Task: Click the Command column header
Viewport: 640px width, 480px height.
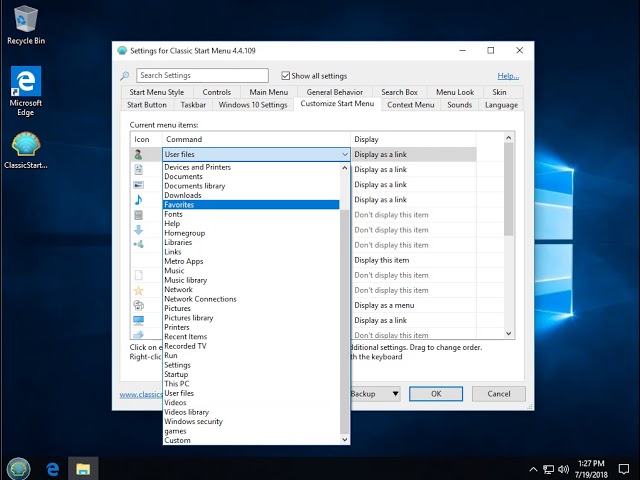Action: point(256,139)
